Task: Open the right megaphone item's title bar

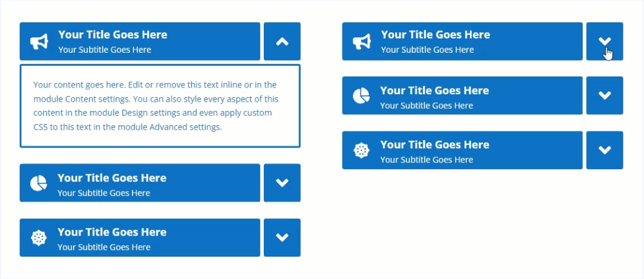Action: (435, 35)
